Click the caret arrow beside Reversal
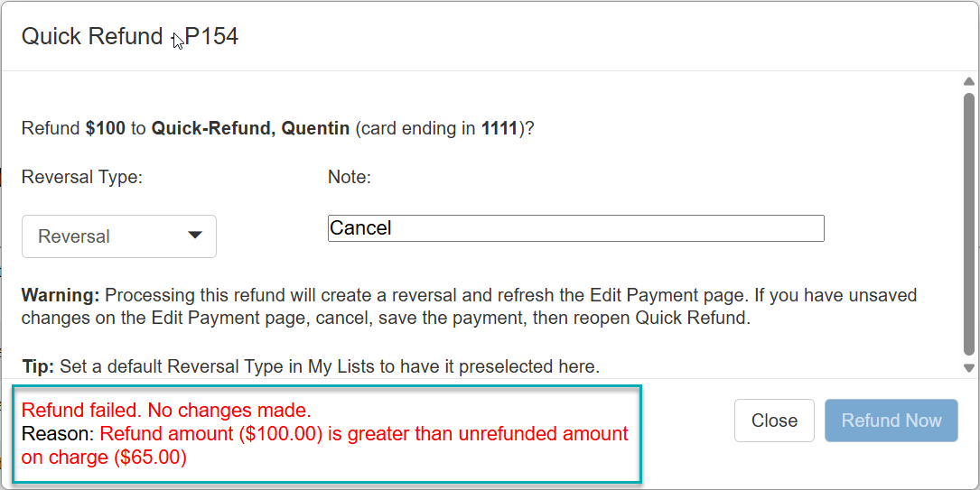 (194, 236)
